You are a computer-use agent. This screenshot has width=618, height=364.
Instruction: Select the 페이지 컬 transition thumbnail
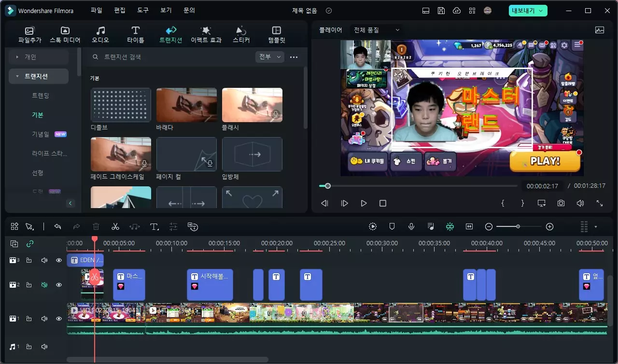[186, 154]
